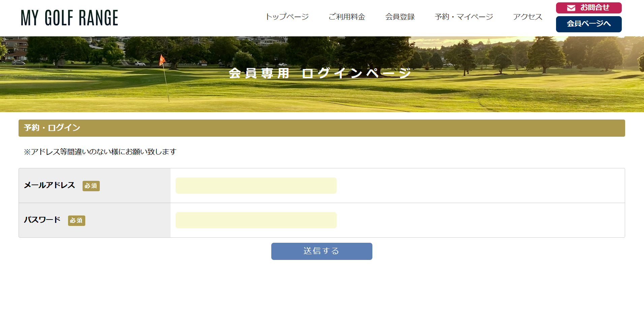Click the MY GOLF RANGE logo
644x334 pixels.
[x=69, y=18]
